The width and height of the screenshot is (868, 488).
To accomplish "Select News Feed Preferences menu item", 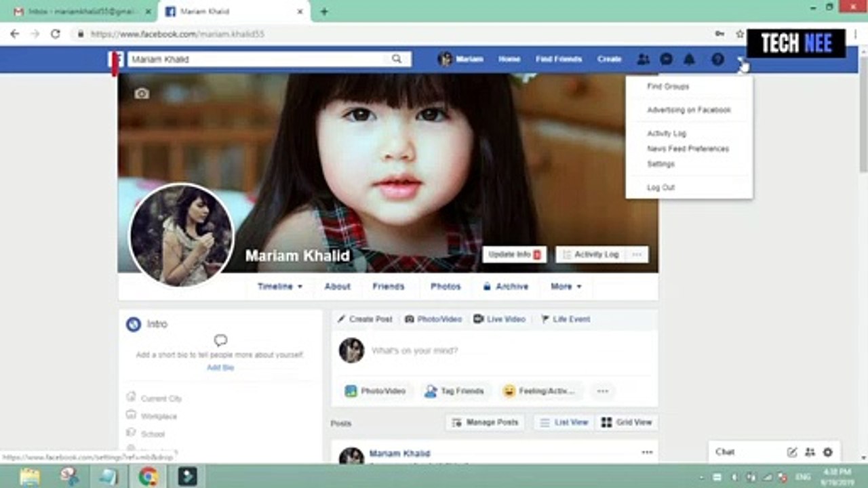I will point(688,148).
